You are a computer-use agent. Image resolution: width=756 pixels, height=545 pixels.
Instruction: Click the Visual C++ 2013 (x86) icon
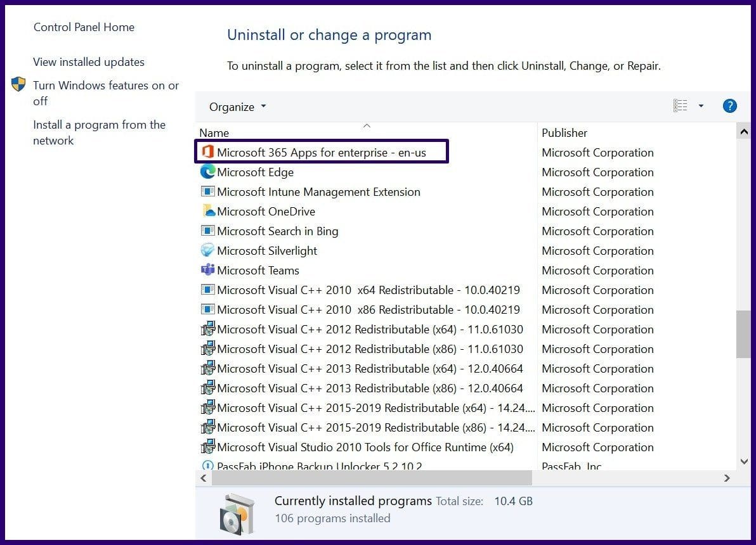(208, 388)
